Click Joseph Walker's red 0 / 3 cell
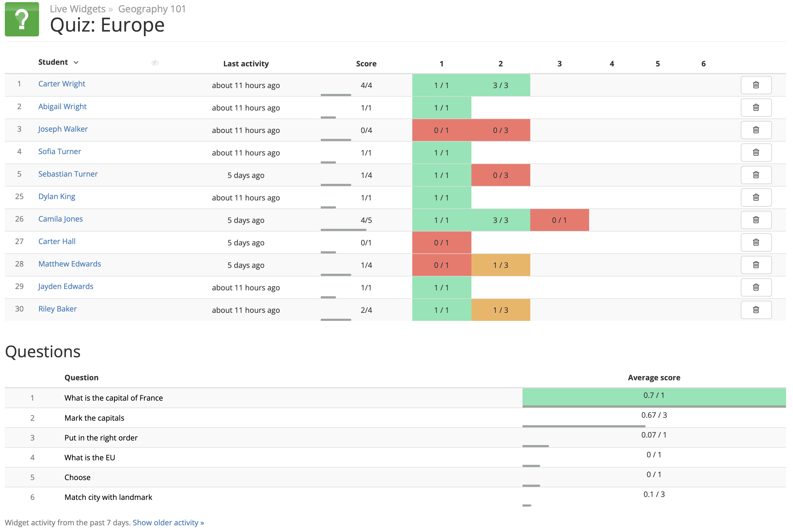The image size is (793, 532). (501, 130)
